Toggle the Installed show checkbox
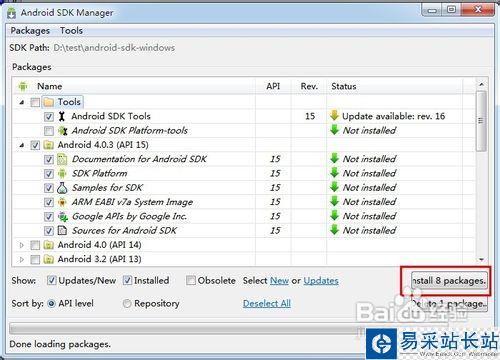The width and height of the screenshot is (500, 360). click(127, 281)
